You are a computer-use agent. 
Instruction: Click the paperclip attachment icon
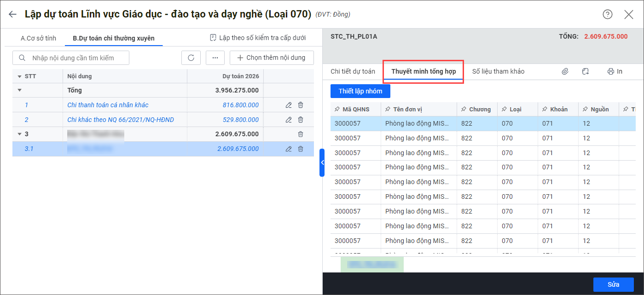(x=565, y=71)
